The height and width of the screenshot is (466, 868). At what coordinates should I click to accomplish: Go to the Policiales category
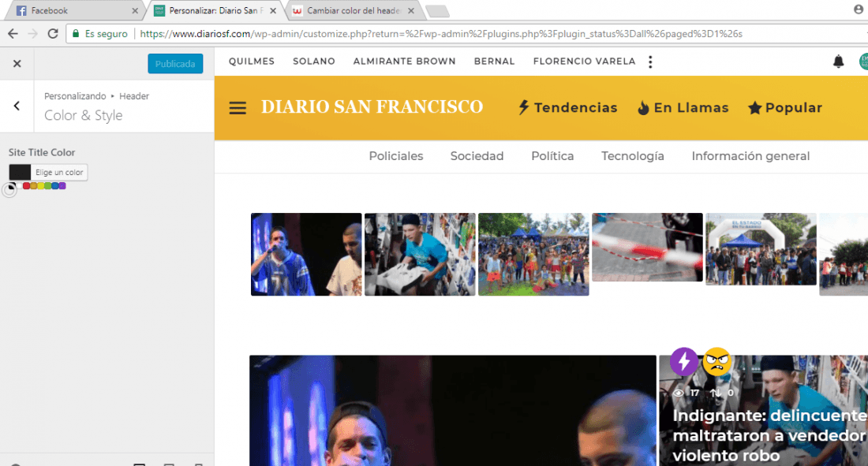click(396, 156)
